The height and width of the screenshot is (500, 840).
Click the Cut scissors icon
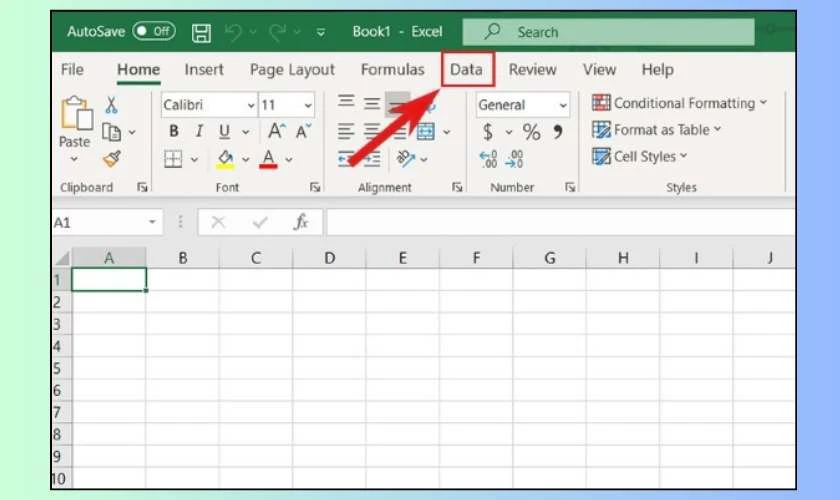[111, 105]
